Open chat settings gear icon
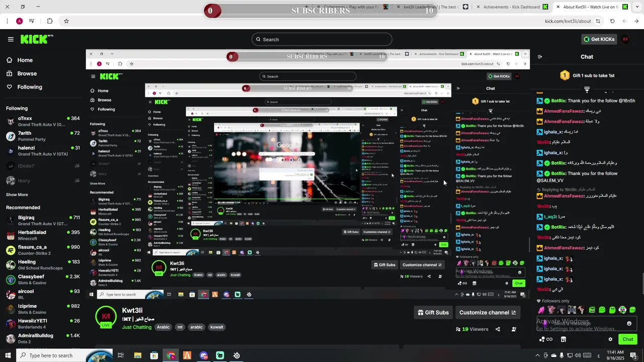This screenshot has width=644, height=362. 610,339
